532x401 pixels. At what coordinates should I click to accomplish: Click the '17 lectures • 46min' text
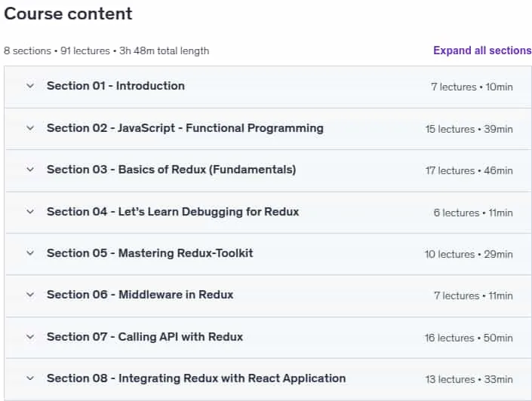tap(469, 170)
